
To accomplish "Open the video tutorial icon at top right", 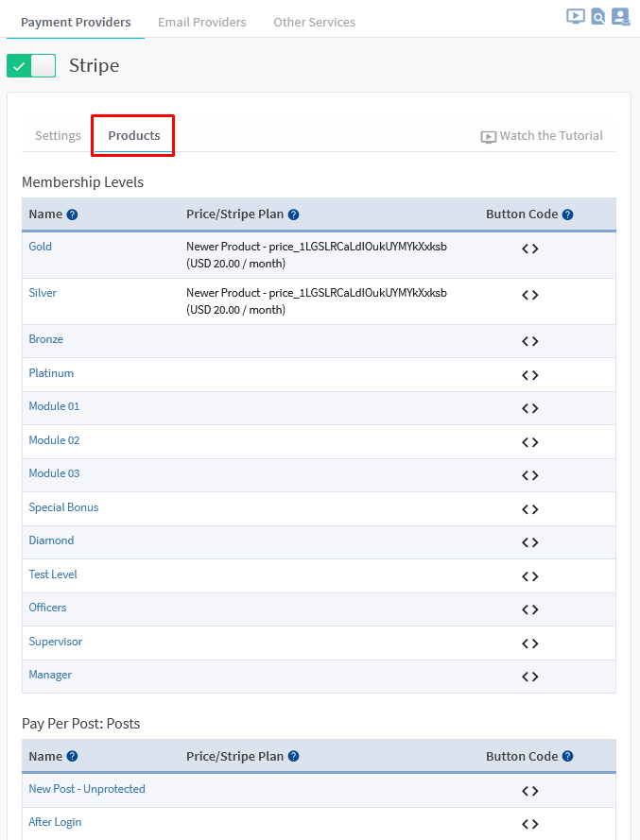I will pyautogui.click(x=575, y=16).
